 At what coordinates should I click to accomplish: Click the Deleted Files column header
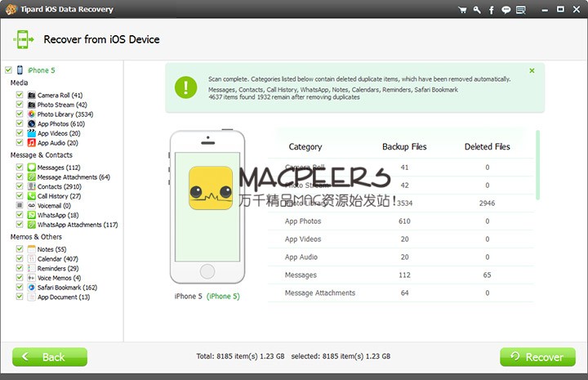(x=487, y=146)
